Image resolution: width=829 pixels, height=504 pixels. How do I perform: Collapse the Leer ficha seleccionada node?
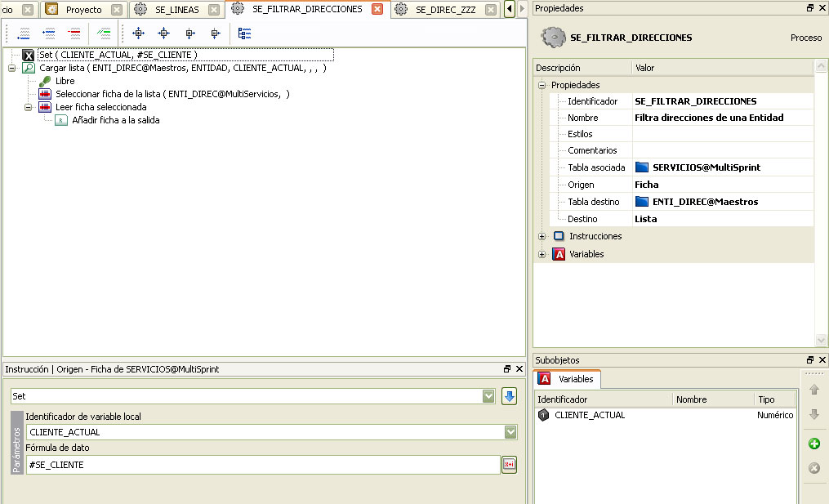click(x=28, y=107)
